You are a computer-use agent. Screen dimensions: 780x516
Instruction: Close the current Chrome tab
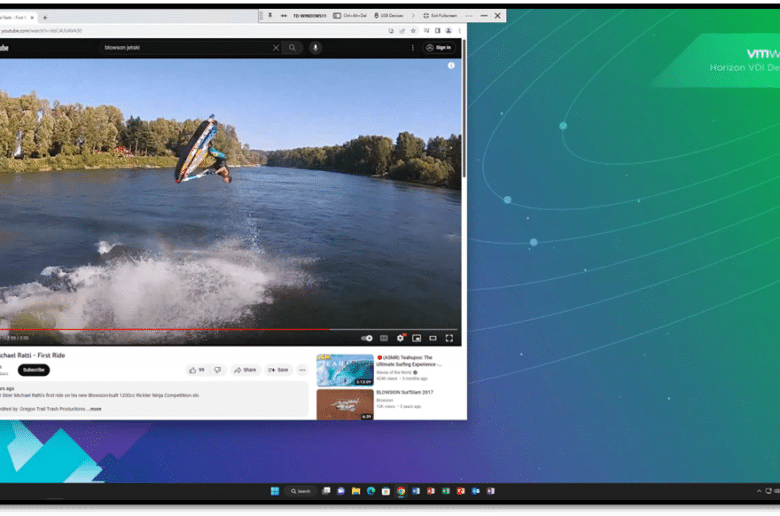pos(32,17)
